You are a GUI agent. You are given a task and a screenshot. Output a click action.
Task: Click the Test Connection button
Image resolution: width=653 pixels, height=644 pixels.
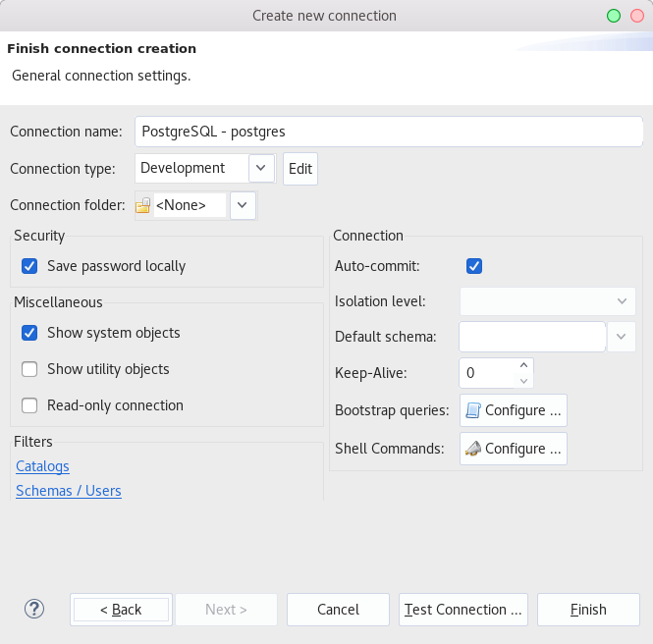point(463,610)
